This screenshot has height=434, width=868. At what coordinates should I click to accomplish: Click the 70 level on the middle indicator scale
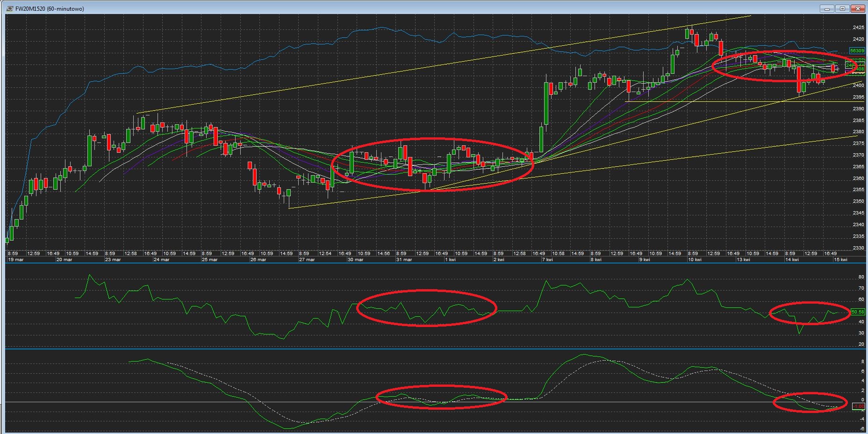coord(861,288)
